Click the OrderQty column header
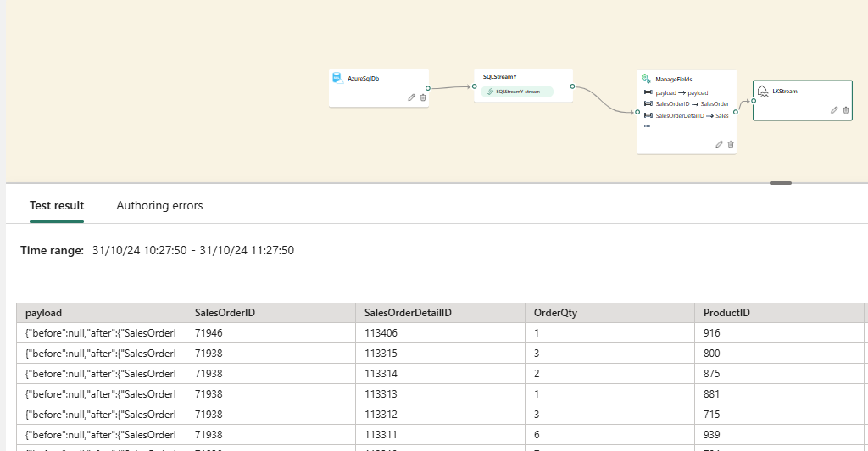The width and height of the screenshot is (868, 451). click(x=609, y=313)
